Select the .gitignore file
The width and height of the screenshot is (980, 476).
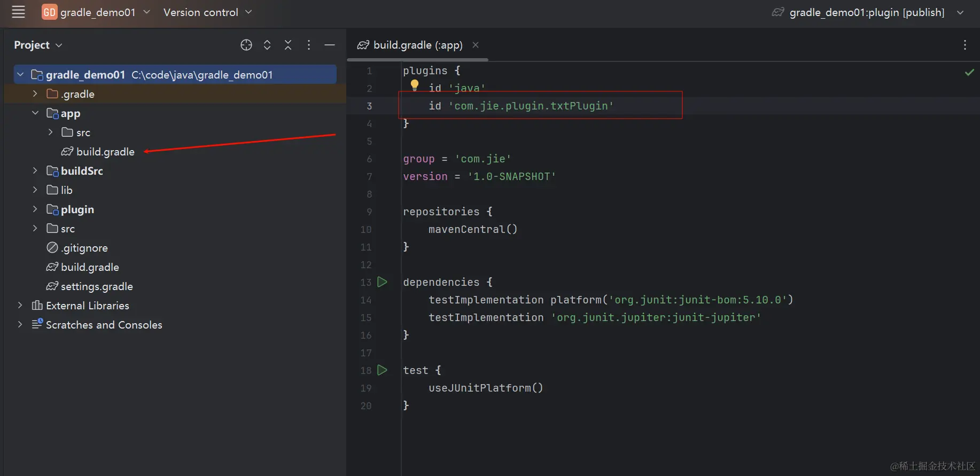(77, 248)
